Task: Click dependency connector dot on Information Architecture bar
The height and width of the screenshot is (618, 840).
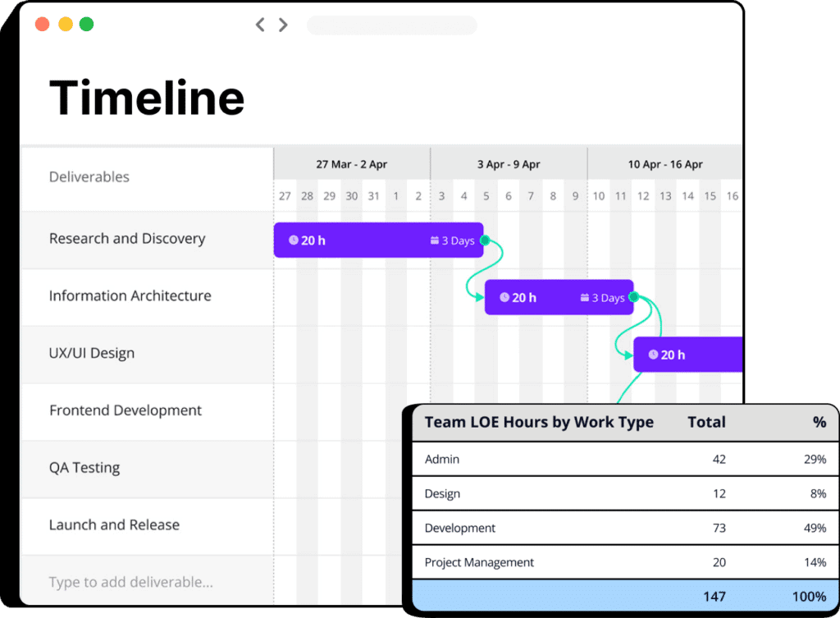Action: pos(633,297)
